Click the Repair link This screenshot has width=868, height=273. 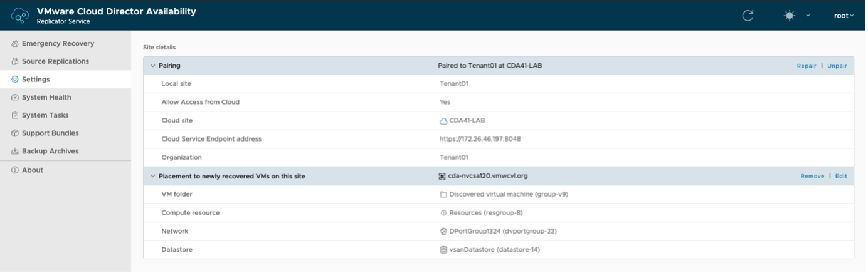[x=807, y=66]
